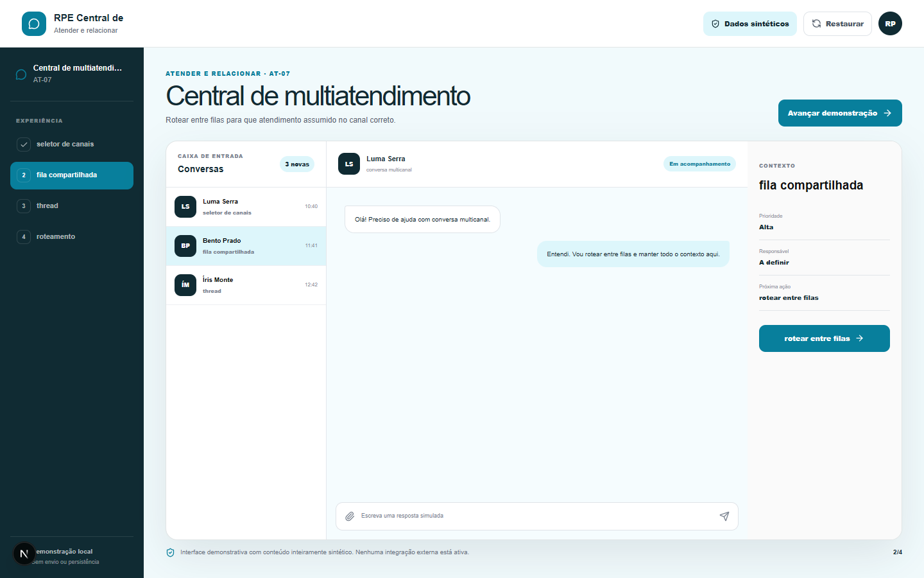Click the step 4 number badge for roteamento

(x=24, y=237)
